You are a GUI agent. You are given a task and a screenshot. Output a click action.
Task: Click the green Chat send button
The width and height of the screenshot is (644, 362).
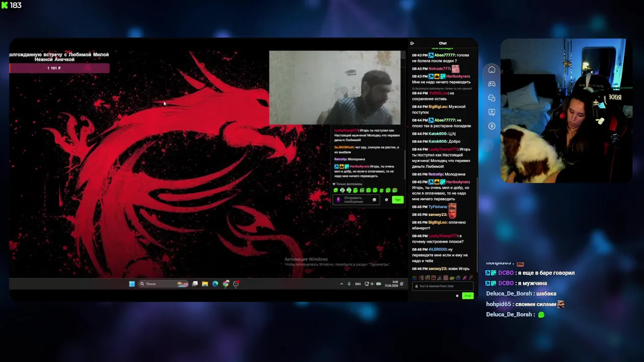[x=467, y=296]
